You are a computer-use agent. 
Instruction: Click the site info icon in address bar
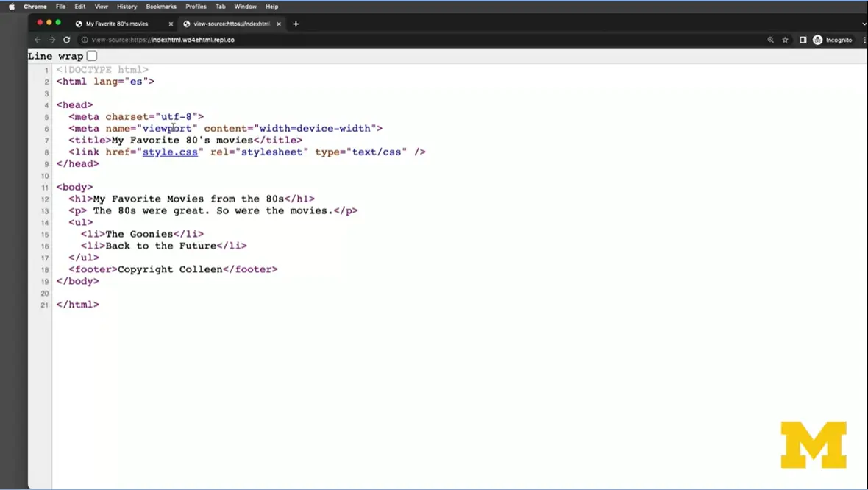85,40
